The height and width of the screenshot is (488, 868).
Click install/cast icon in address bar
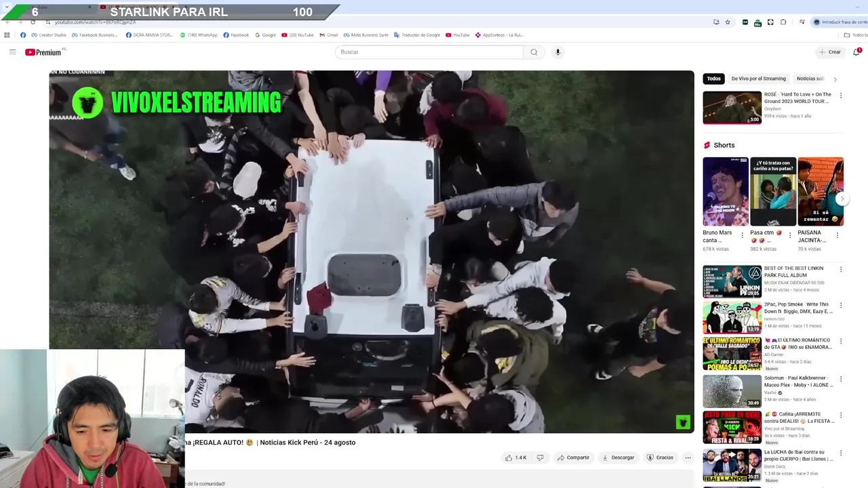716,22
